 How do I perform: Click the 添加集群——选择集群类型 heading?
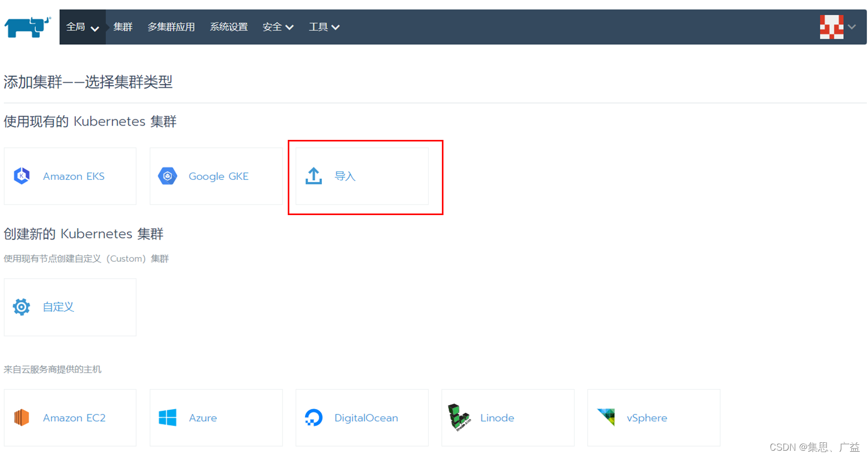88,82
